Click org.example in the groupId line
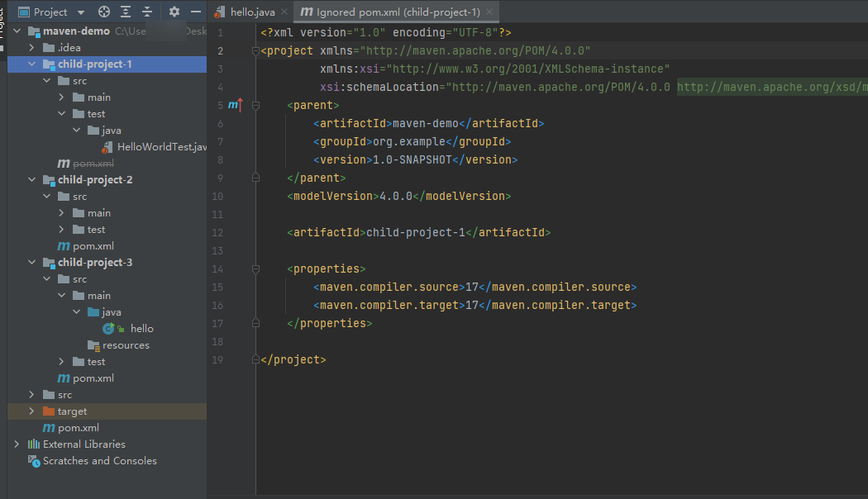The width and height of the screenshot is (868, 499). pos(408,141)
